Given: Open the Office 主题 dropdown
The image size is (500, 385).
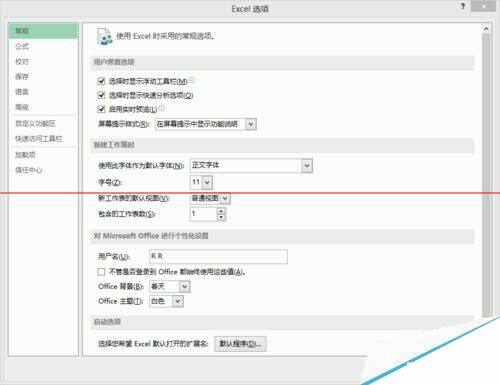Looking at the screenshot, I should [x=178, y=301].
